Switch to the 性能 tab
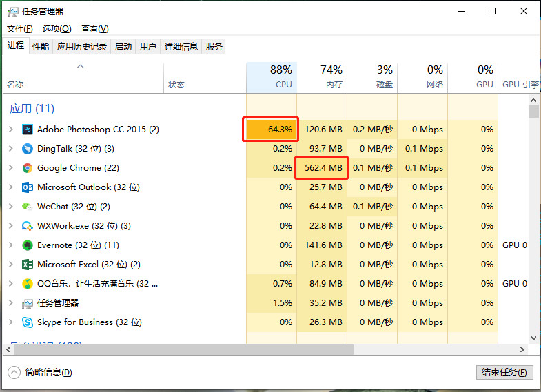The width and height of the screenshot is (541, 392). [x=41, y=46]
